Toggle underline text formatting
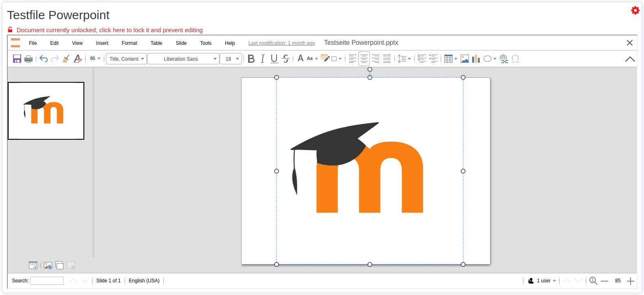644x295 pixels. 274,59
